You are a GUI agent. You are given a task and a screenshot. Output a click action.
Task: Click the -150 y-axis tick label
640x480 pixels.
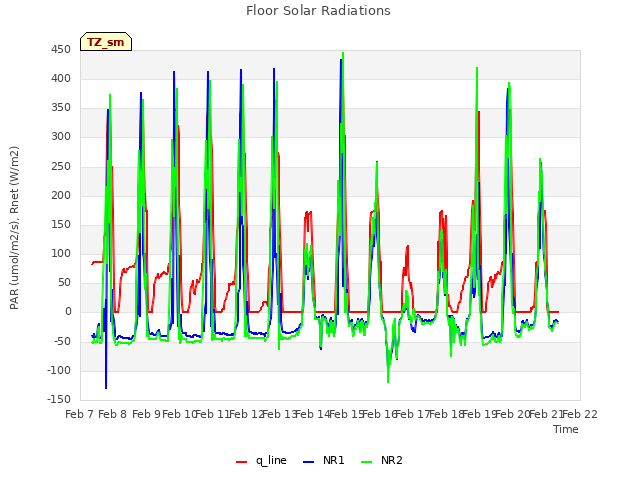pyautogui.click(x=59, y=399)
